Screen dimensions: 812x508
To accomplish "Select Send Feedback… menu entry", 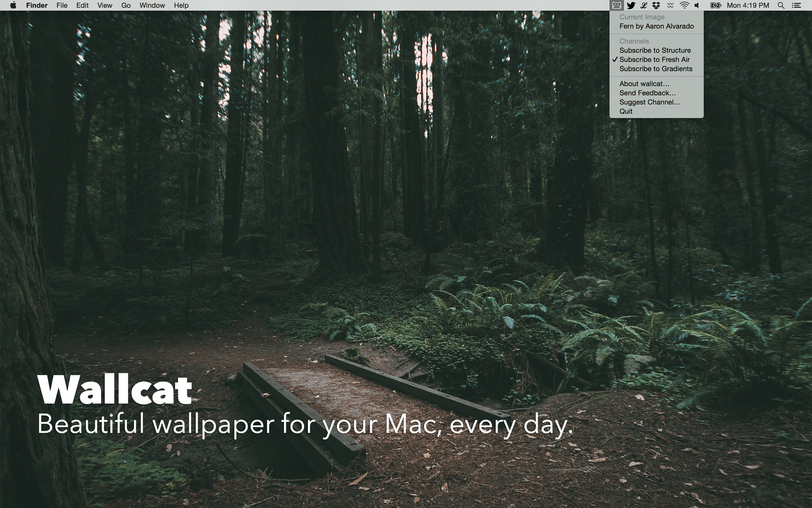I will click(656, 93).
